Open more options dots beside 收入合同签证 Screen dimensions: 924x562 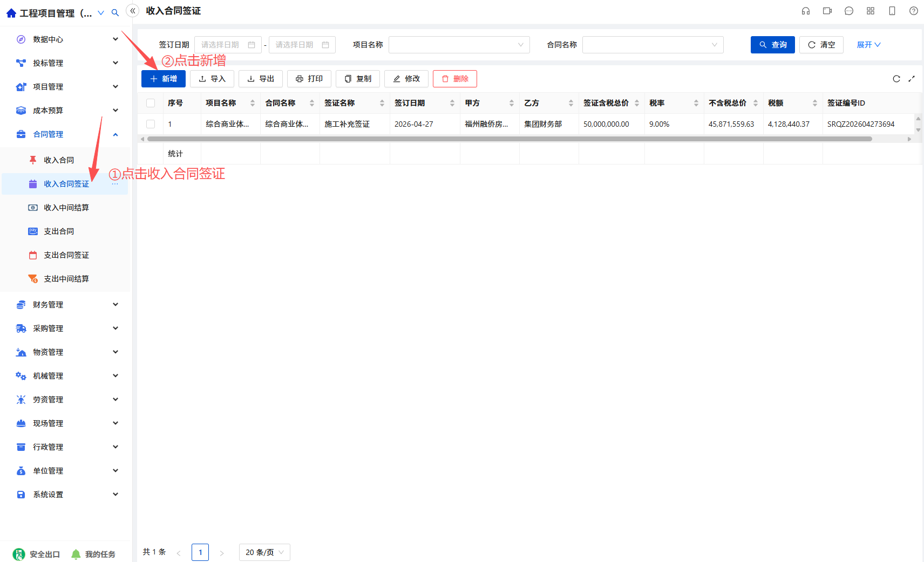click(x=115, y=184)
